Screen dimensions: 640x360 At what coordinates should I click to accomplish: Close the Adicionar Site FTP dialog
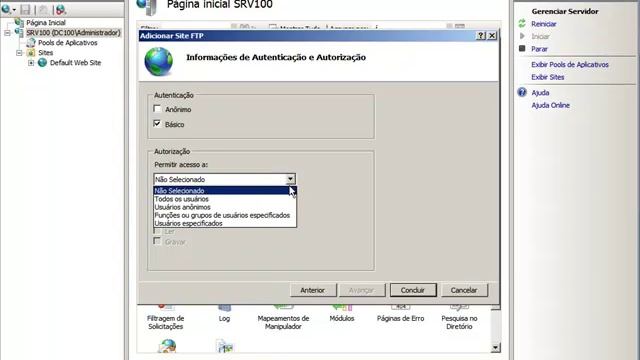point(492,36)
